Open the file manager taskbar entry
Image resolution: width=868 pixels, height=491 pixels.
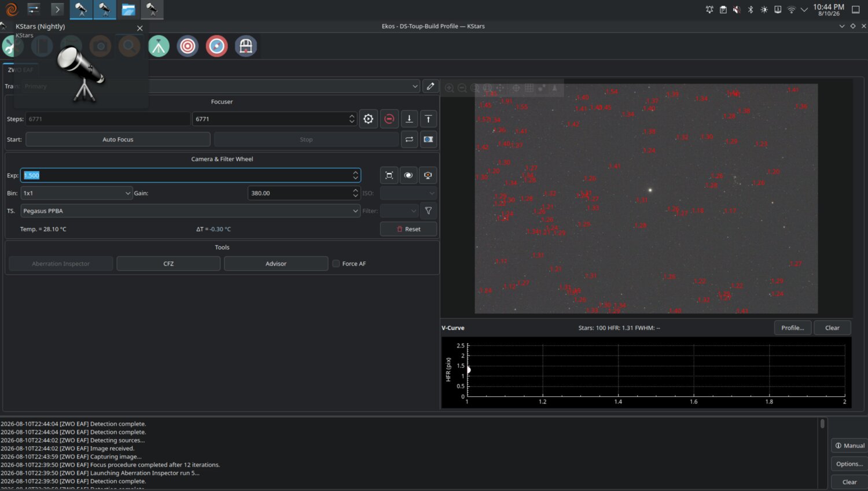click(x=128, y=9)
